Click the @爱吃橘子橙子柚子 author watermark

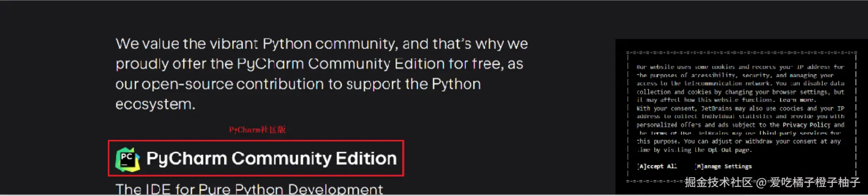click(808, 183)
